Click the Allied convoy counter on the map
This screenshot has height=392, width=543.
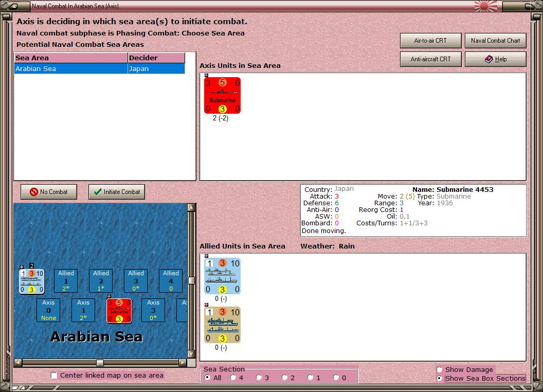(x=31, y=281)
